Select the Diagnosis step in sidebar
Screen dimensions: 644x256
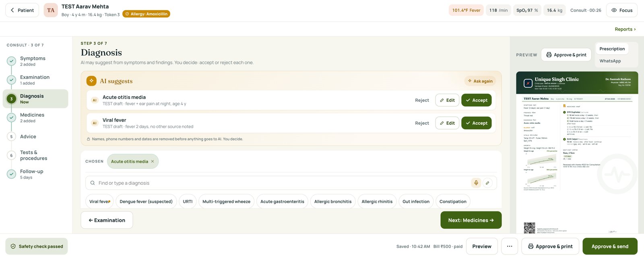pos(35,99)
